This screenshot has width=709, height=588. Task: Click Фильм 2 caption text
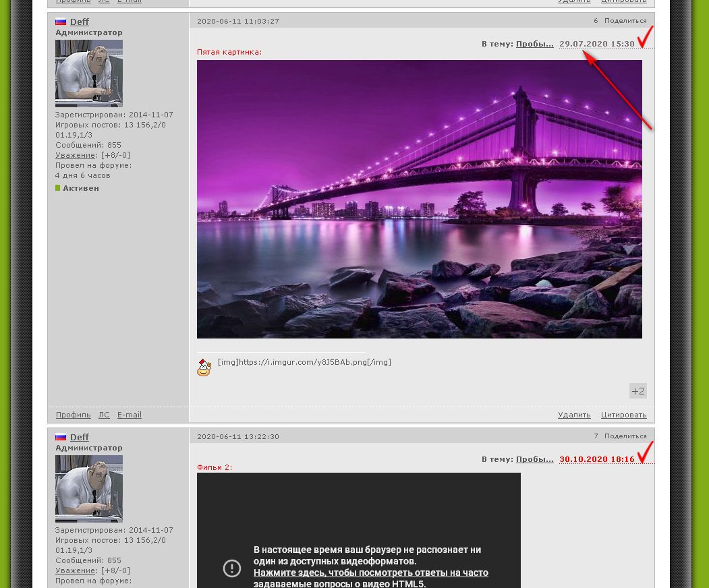(215, 467)
